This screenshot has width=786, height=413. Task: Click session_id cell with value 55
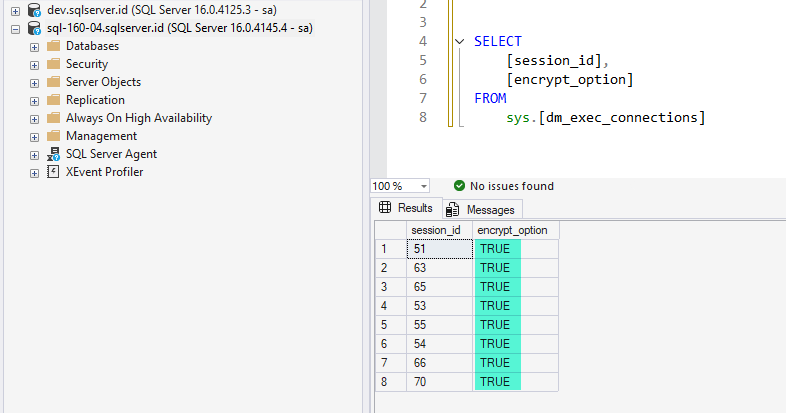pyautogui.click(x=440, y=325)
